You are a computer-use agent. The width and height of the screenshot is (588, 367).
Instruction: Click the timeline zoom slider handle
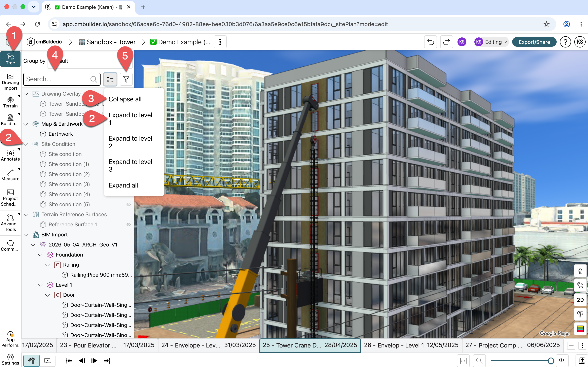click(551, 360)
